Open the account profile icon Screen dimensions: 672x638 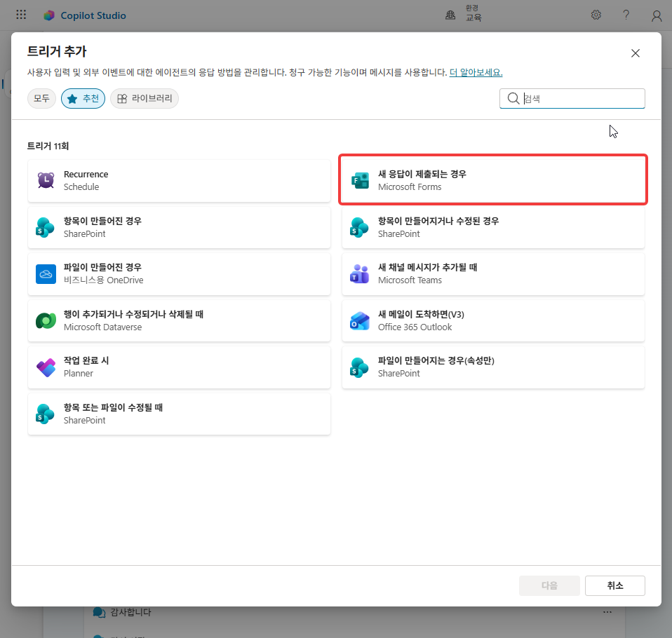[657, 16]
